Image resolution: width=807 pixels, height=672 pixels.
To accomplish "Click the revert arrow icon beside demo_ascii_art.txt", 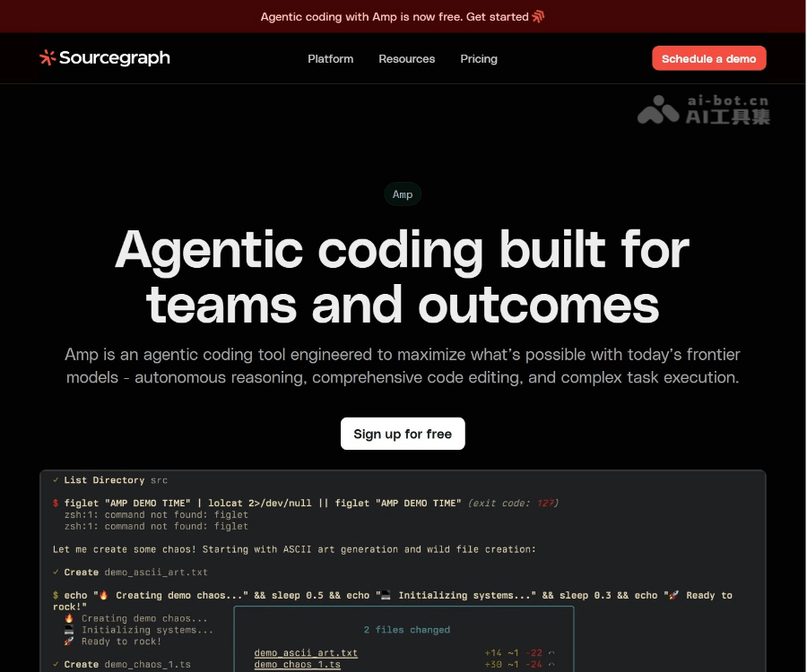I will click(x=551, y=653).
